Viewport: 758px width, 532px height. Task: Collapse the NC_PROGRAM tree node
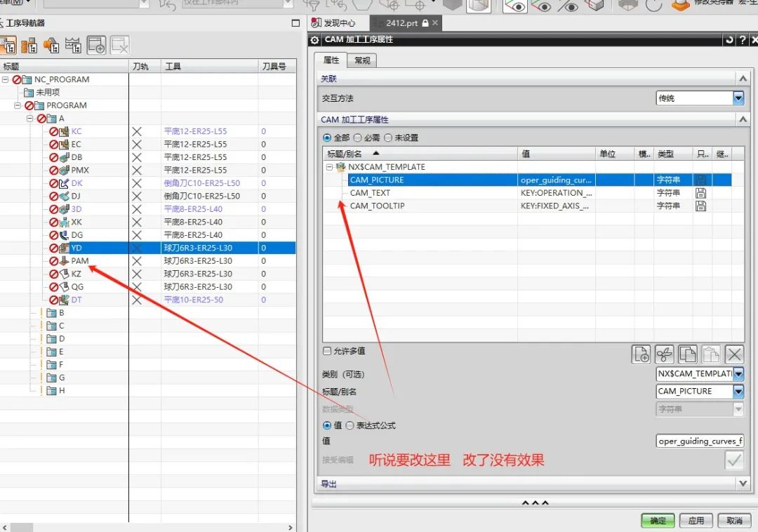click(x=6, y=79)
